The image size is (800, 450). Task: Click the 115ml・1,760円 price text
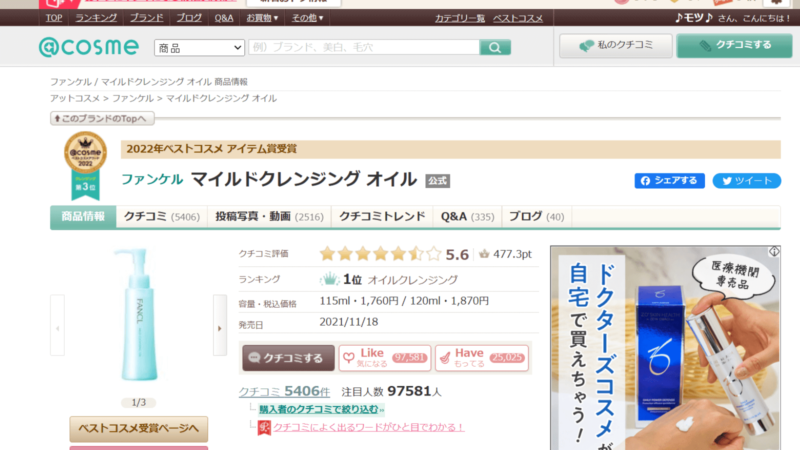(x=359, y=301)
